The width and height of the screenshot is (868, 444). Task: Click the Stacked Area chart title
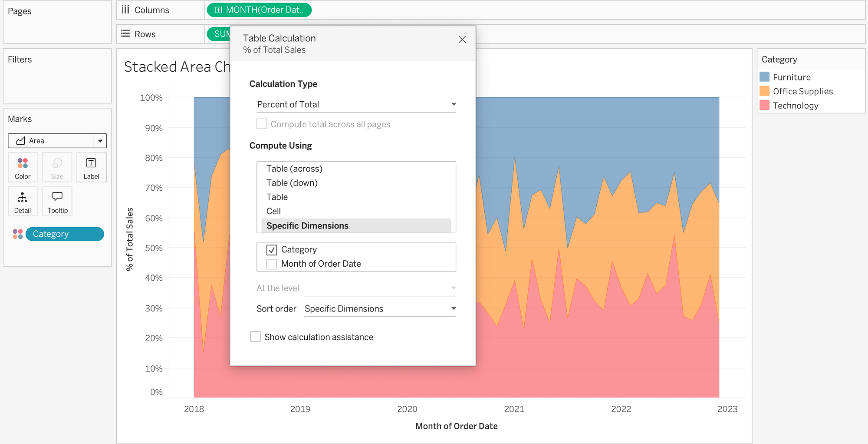point(177,66)
